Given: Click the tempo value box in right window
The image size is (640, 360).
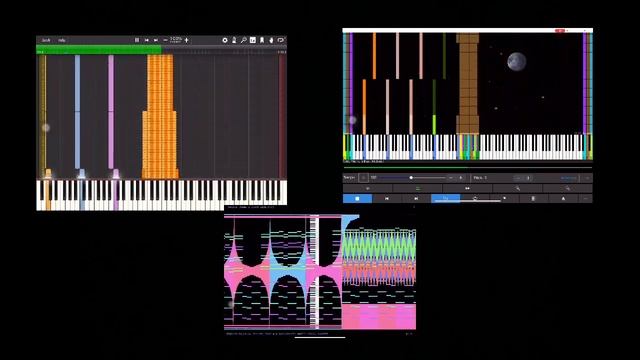Looking at the screenshot, I should click(x=363, y=178).
